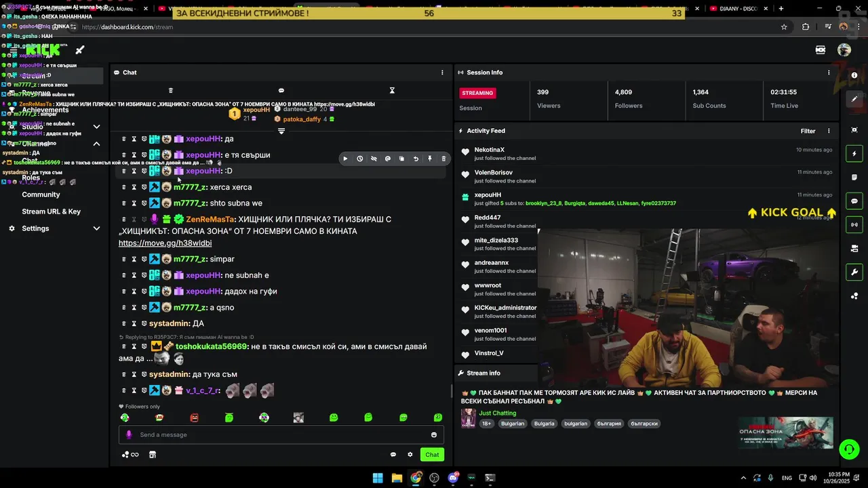
Task: Open a new browser tab
Action: (781, 9)
